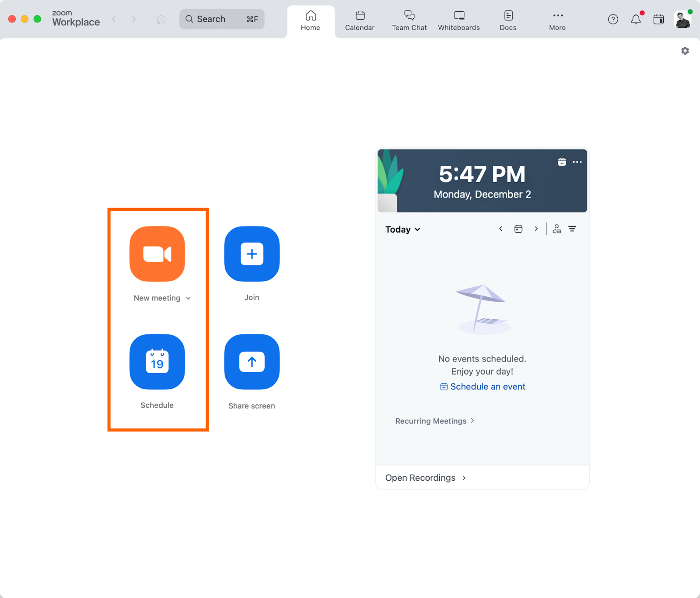Click the Search field
This screenshot has height=598, width=700.
click(222, 19)
